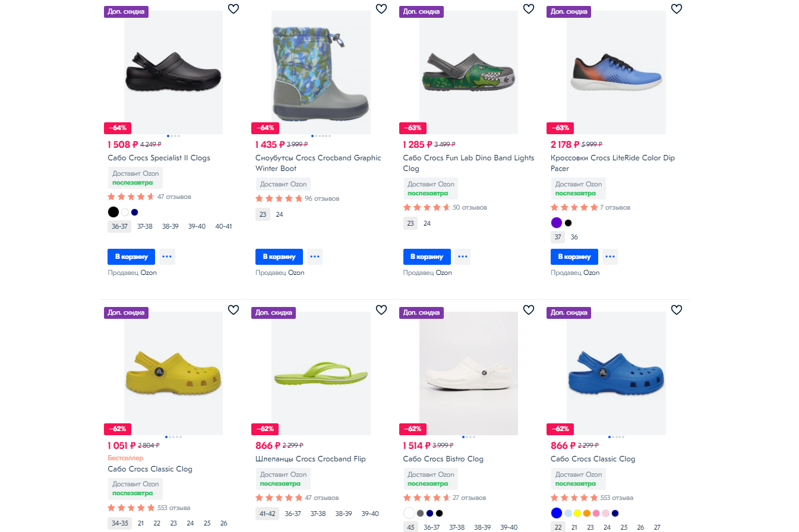The height and width of the screenshot is (532, 799).
Task: Add Crocband Graphic Winter Boot to favorites
Action: click(x=381, y=9)
